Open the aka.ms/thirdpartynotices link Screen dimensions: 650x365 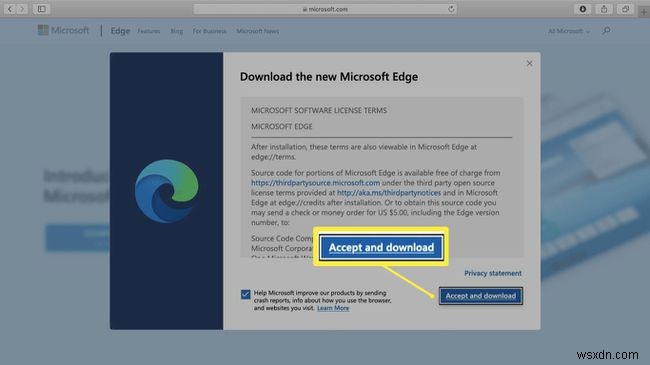click(x=389, y=192)
